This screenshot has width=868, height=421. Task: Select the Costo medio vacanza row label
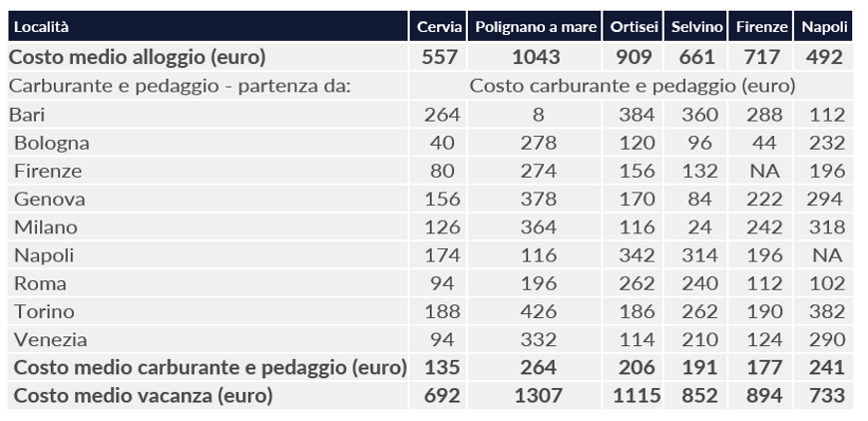click(144, 395)
